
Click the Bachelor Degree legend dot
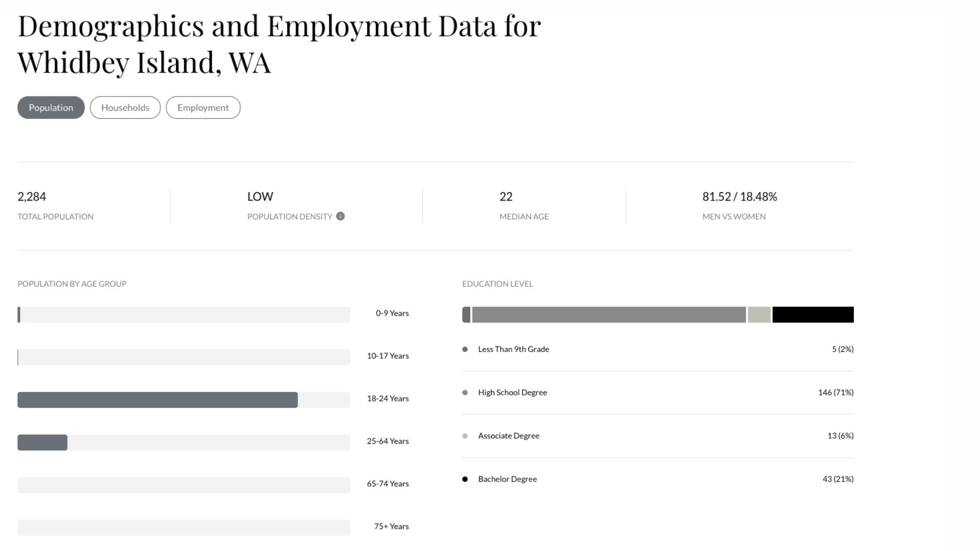pos(465,479)
